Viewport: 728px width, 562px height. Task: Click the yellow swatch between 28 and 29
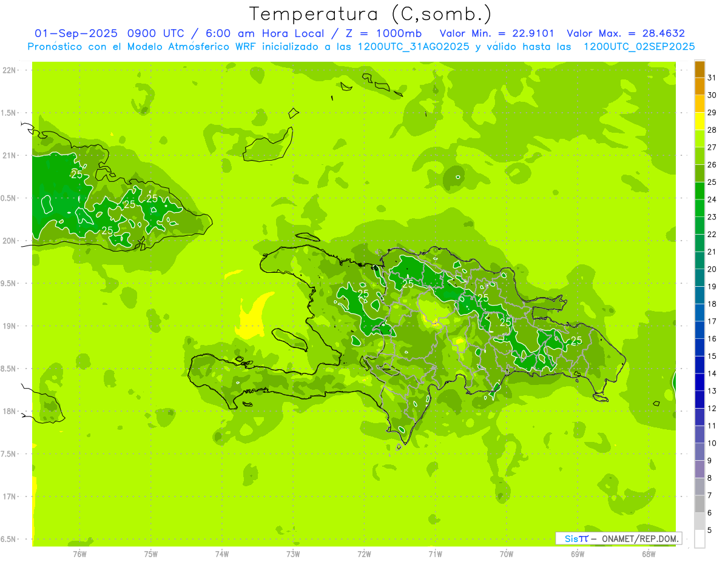pos(699,121)
